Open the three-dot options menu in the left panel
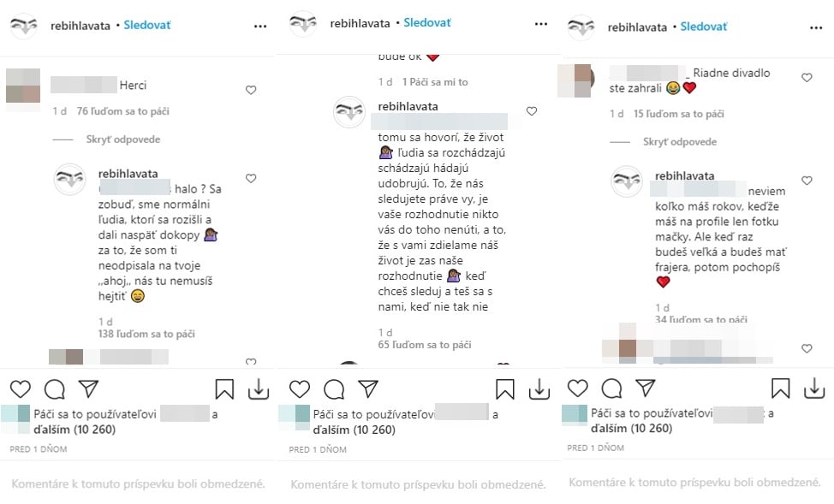The width and height of the screenshot is (834, 504). click(x=260, y=26)
